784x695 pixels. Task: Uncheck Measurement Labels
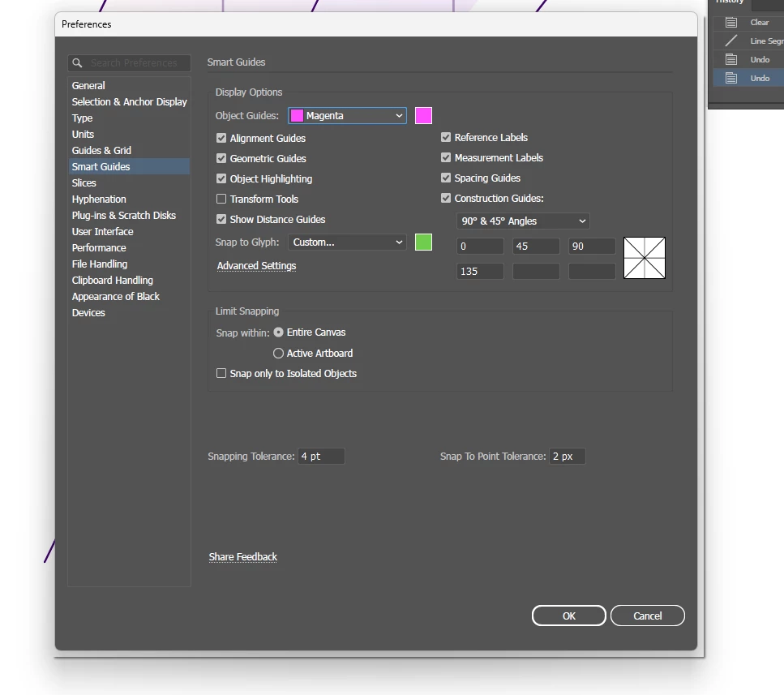[x=445, y=157]
